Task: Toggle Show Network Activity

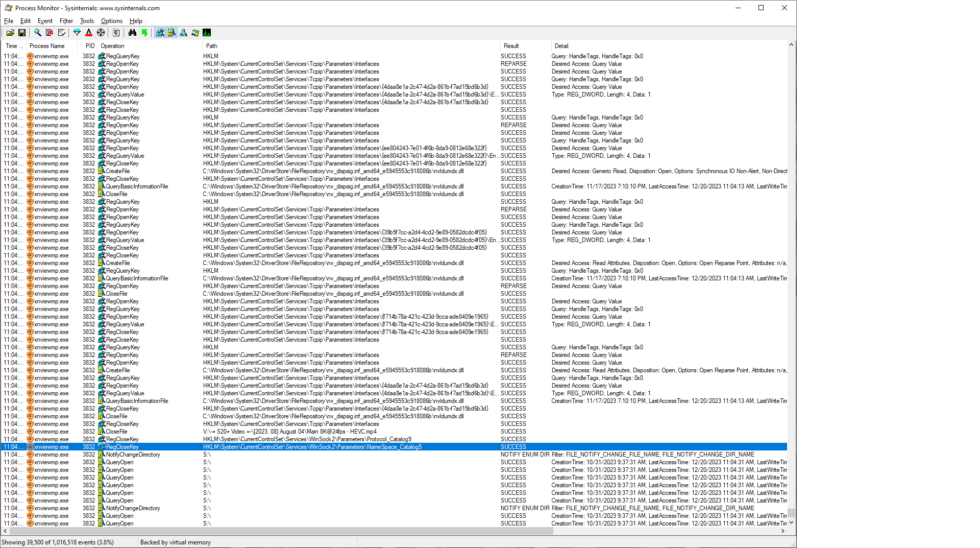Action: 184,33
